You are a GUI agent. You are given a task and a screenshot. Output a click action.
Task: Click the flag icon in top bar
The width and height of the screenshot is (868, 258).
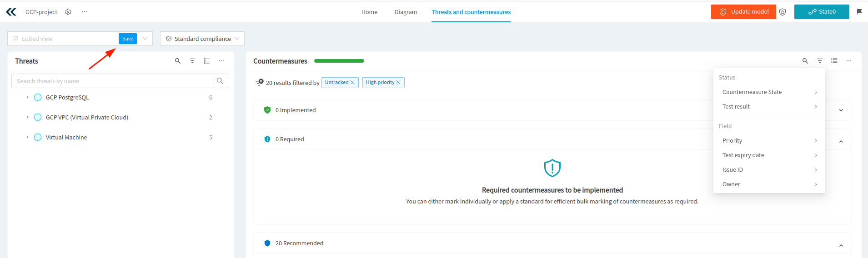click(x=859, y=12)
